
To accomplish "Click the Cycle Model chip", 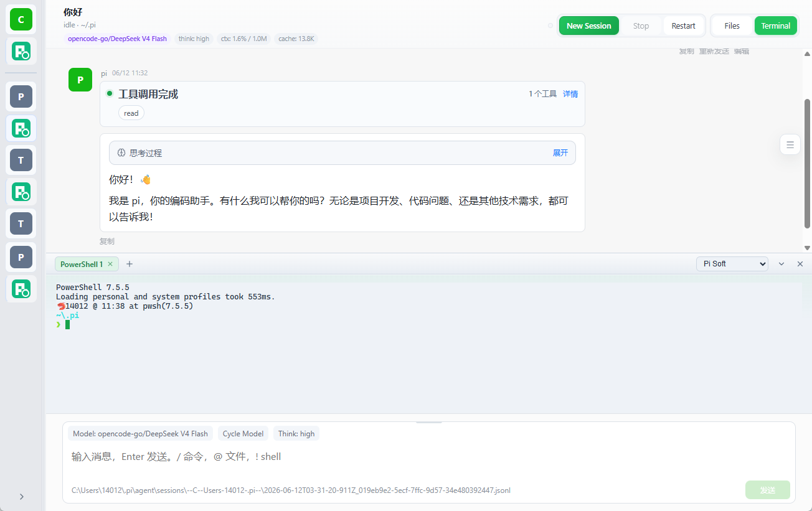I will [243, 434].
